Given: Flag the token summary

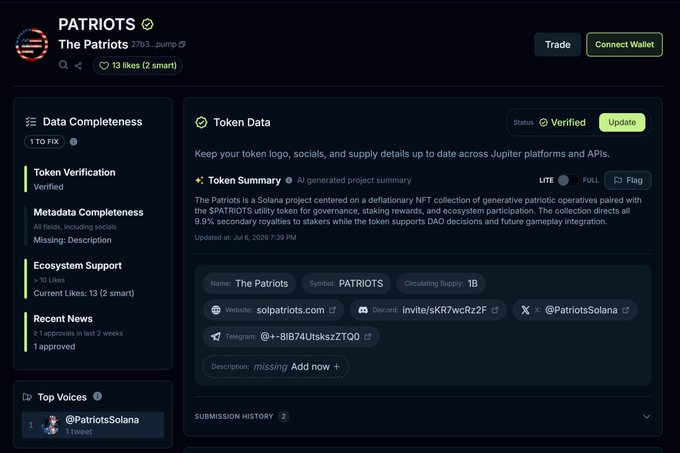Looking at the screenshot, I should point(628,180).
